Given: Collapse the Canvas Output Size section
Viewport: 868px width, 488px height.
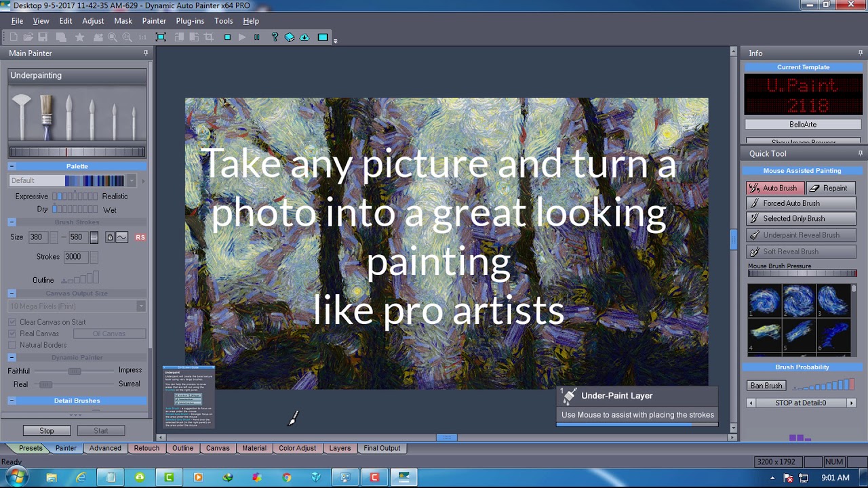Looking at the screenshot, I should pos(12,293).
